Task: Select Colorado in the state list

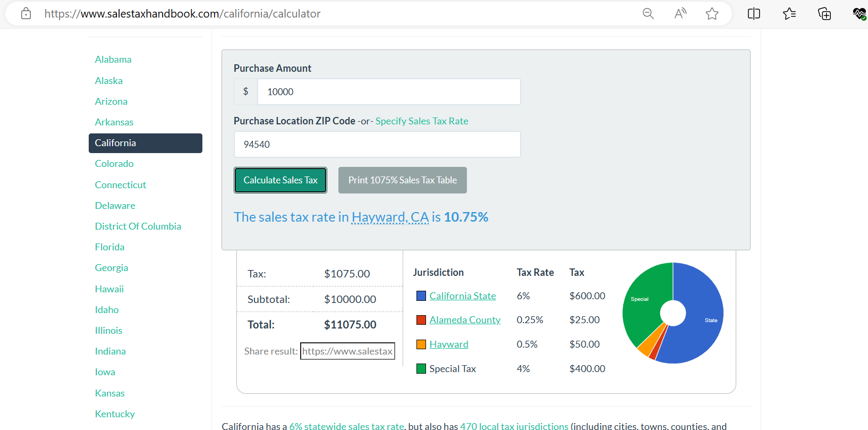Action: [114, 164]
